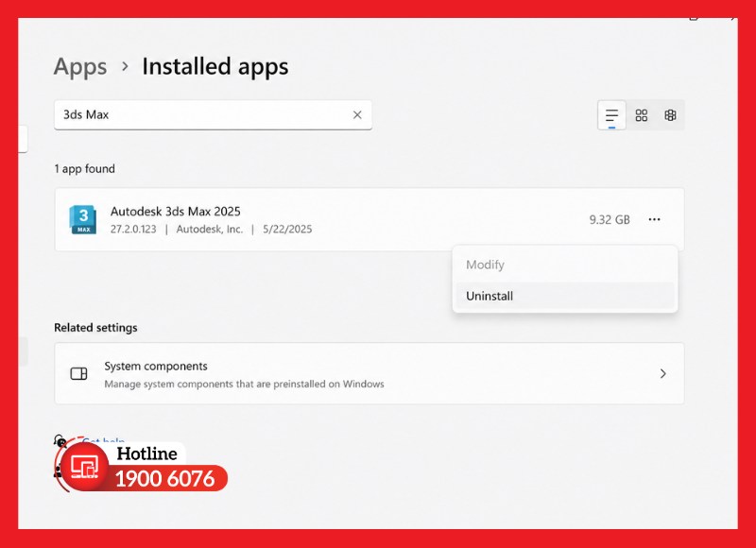This screenshot has height=548, width=756.
Task: Switch to tile view layout
Action: (670, 115)
